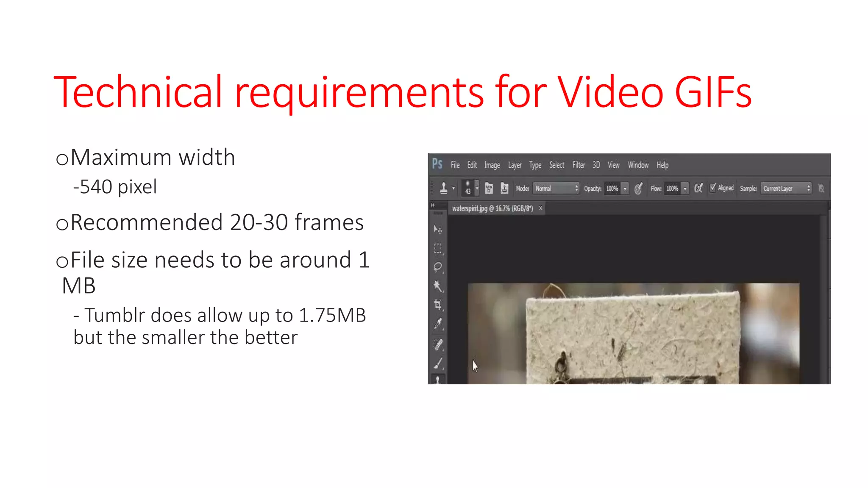
Task: Click the slide title Technical requirements for Video GIFs
Action: pyautogui.click(x=403, y=92)
